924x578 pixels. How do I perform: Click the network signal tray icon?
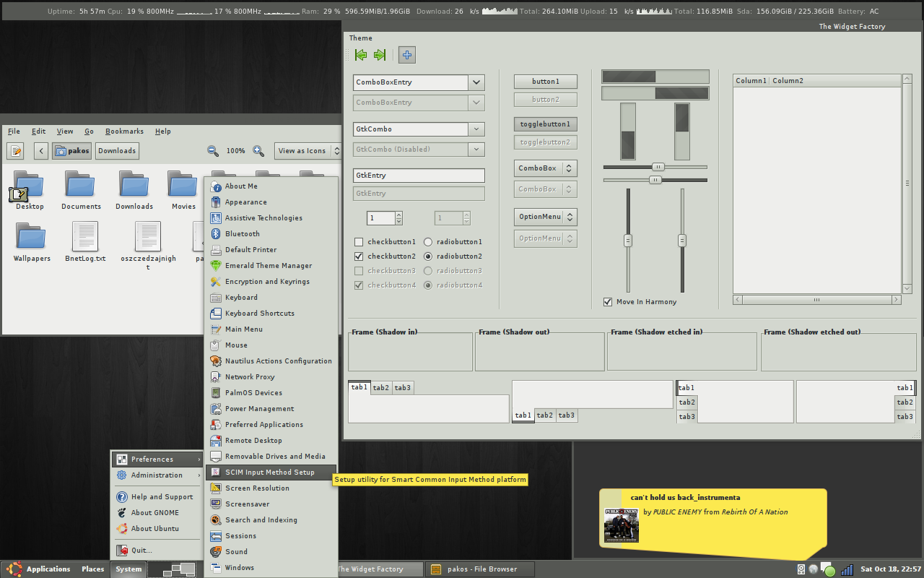[847, 569]
